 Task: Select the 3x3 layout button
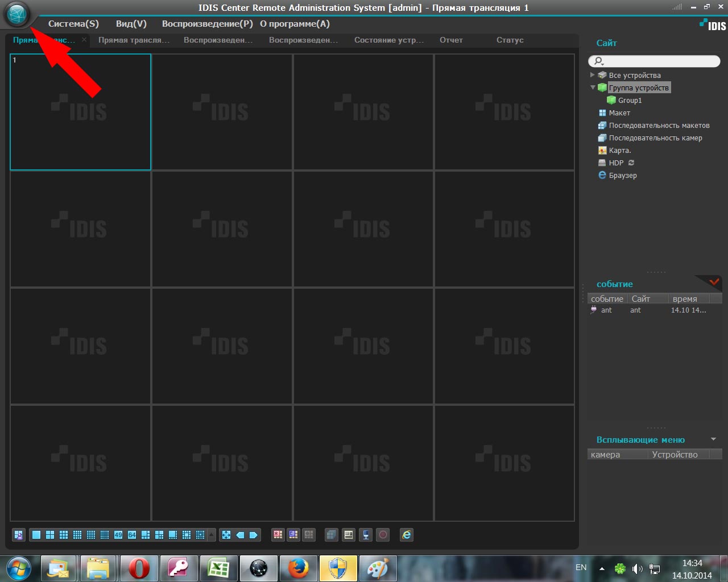click(64, 535)
